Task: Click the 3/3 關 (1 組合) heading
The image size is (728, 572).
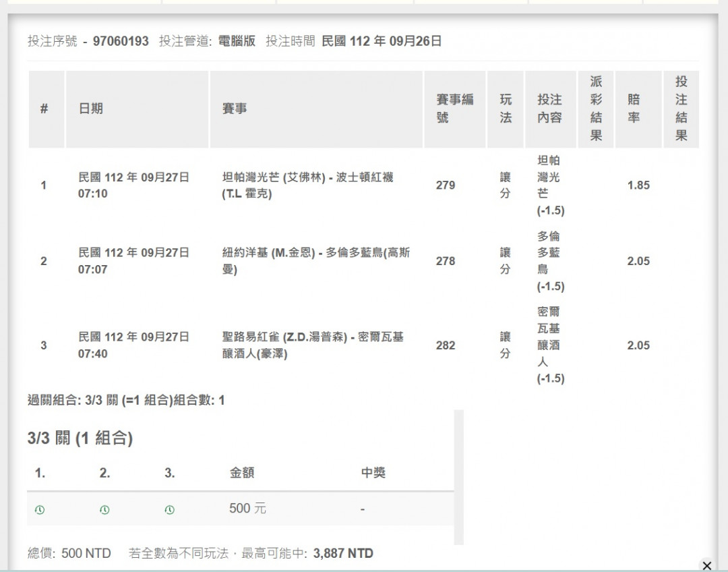Action: click(80, 438)
